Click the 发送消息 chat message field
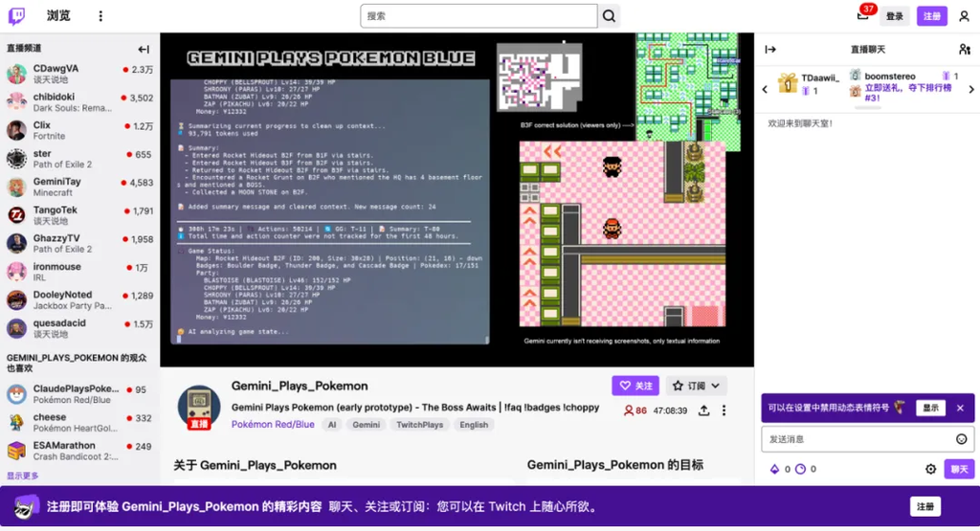The height and width of the screenshot is (531, 980). [867, 439]
